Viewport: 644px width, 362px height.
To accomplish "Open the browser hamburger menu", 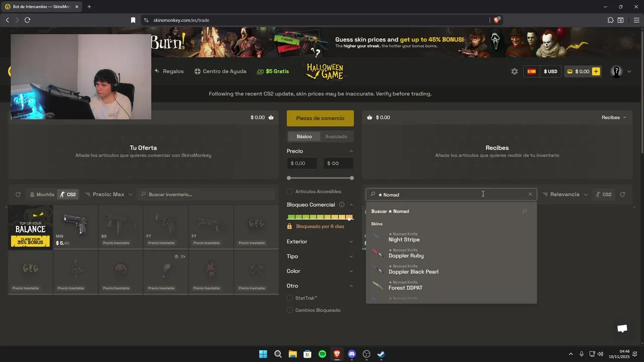I will click(636, 20).
